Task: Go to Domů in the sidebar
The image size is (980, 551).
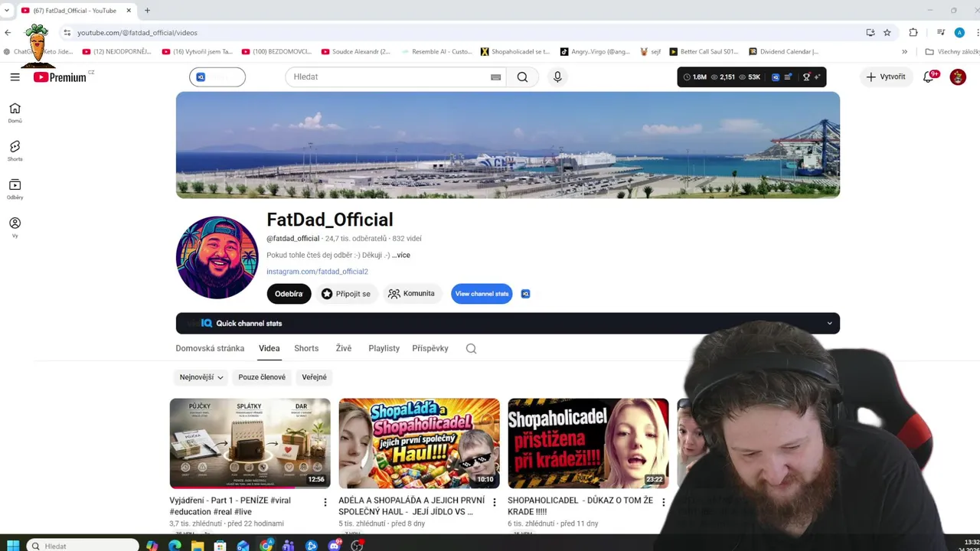Action: click(15, 112)
